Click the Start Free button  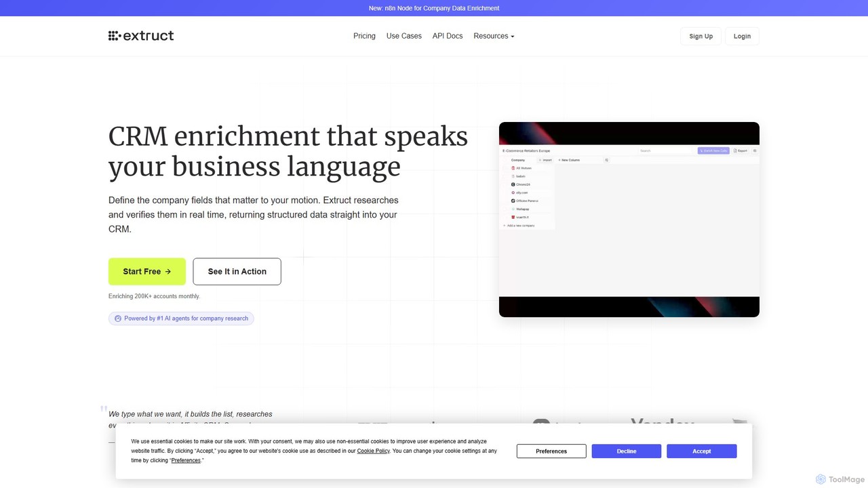(147, 271)
